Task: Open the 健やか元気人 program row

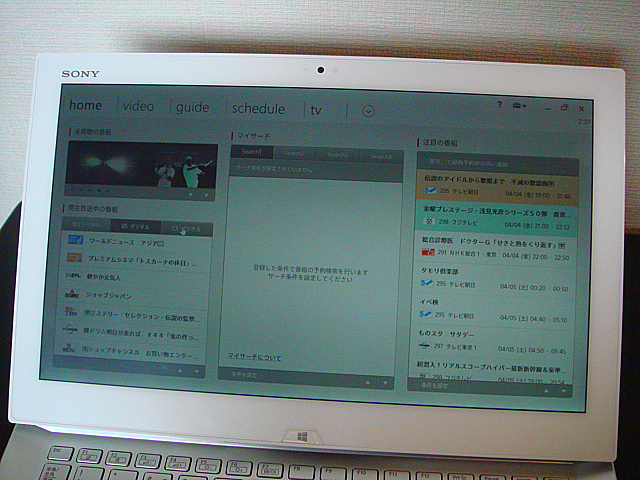Action: tap(134, 278)
